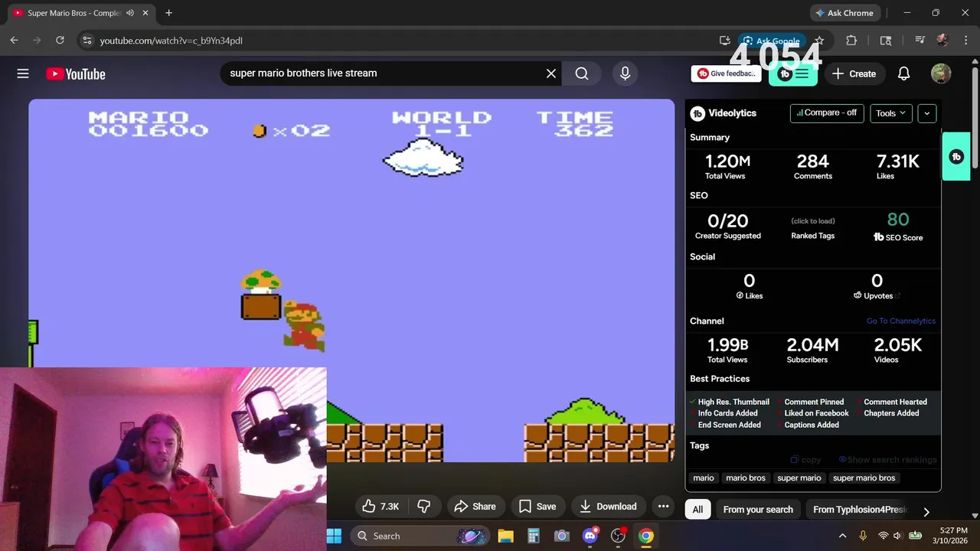Image resolution: width=980 pixels, height=551 pixels.
Task: Click Ask Chrome button
Action: point(844,13)
